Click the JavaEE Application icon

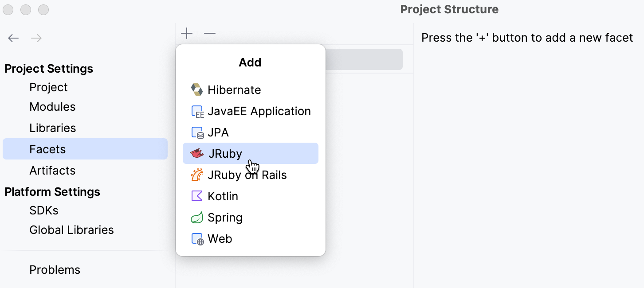pos(197,111)
